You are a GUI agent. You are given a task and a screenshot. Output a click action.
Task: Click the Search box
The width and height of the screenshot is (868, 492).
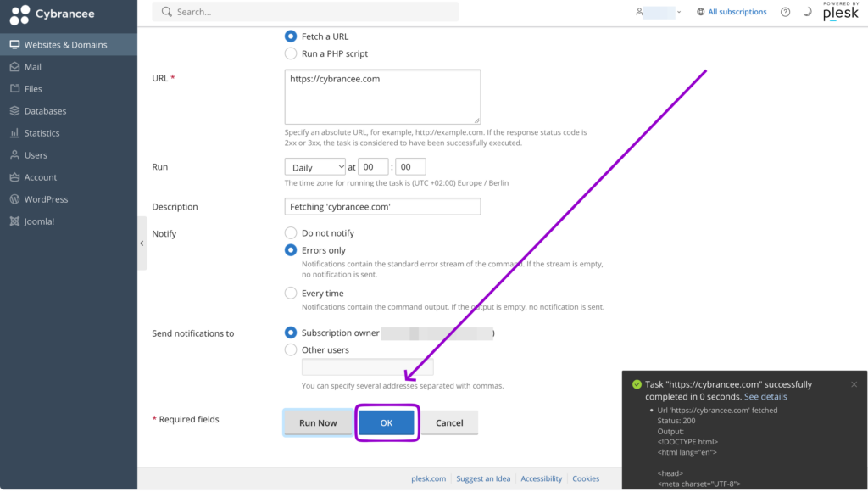[305, 12]
